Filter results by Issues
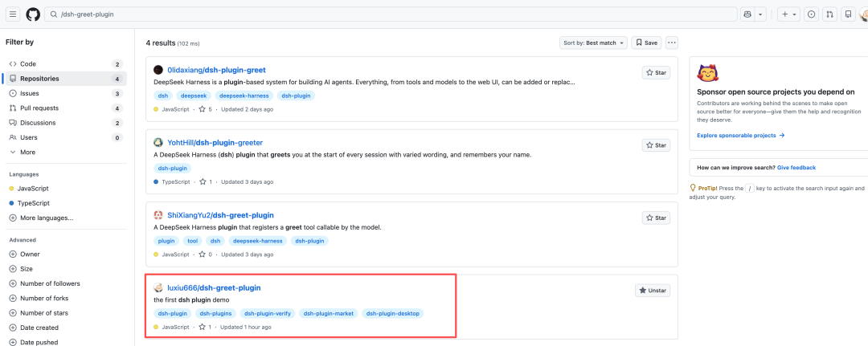Viewport: 868px width, 346px height. [66, 93]
